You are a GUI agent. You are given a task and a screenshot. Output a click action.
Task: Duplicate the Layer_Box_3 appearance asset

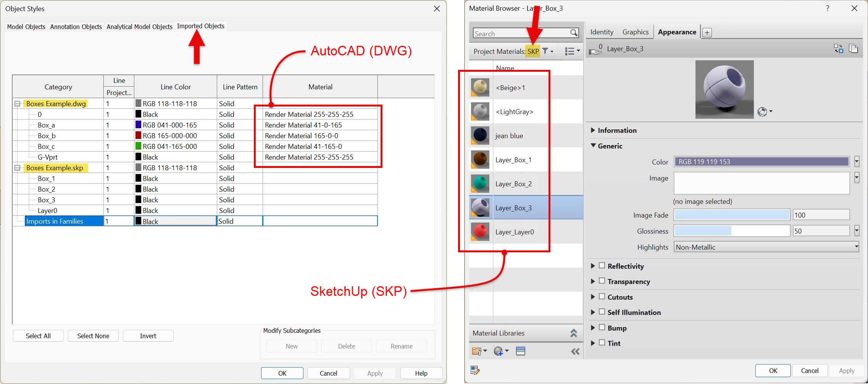(854, 48)
